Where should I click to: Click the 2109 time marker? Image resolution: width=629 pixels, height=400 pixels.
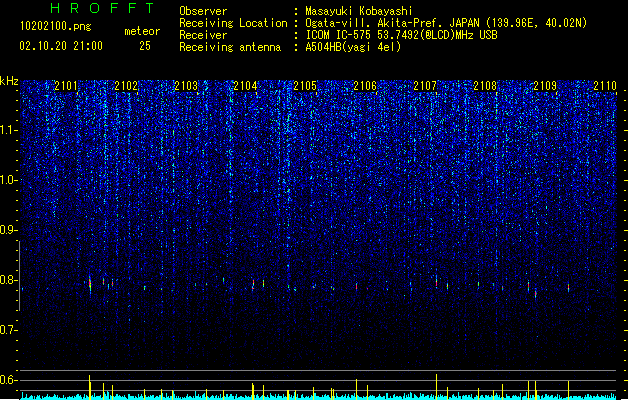(x=545, y=86)
